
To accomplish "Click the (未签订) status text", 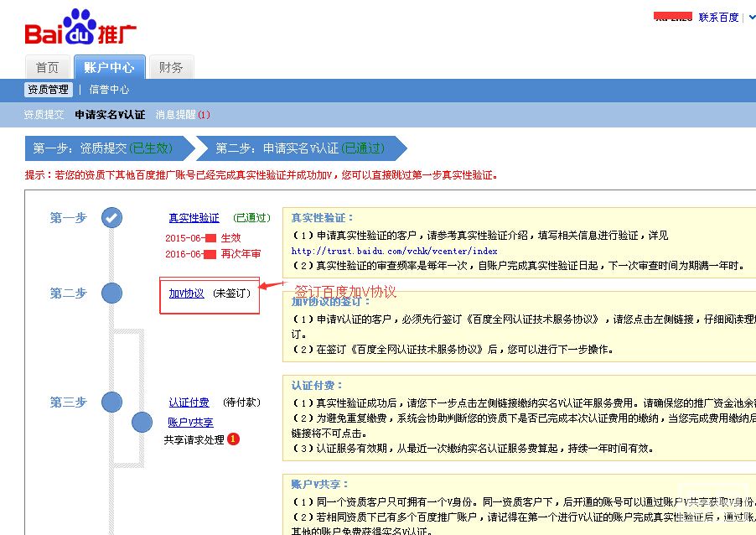I will pyautogui.click(x=232, y=293).
